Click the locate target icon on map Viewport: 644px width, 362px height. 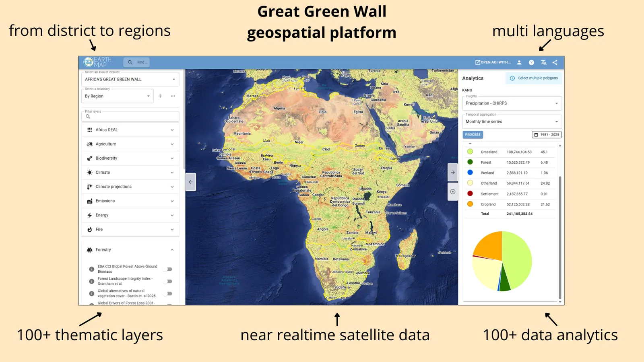click(x=453, y=191)
